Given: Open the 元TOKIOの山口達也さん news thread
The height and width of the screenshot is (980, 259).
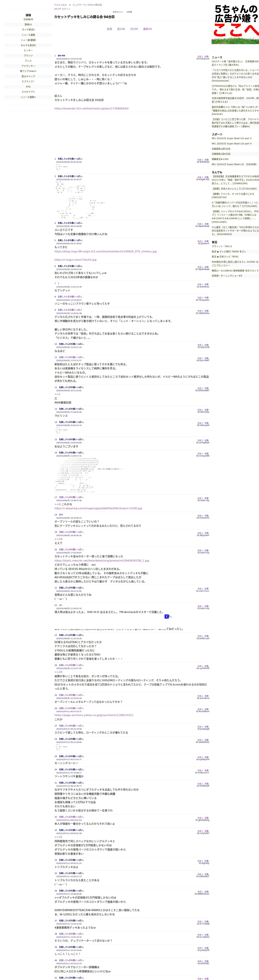Looking at the screenshot, I should point(235,89).
